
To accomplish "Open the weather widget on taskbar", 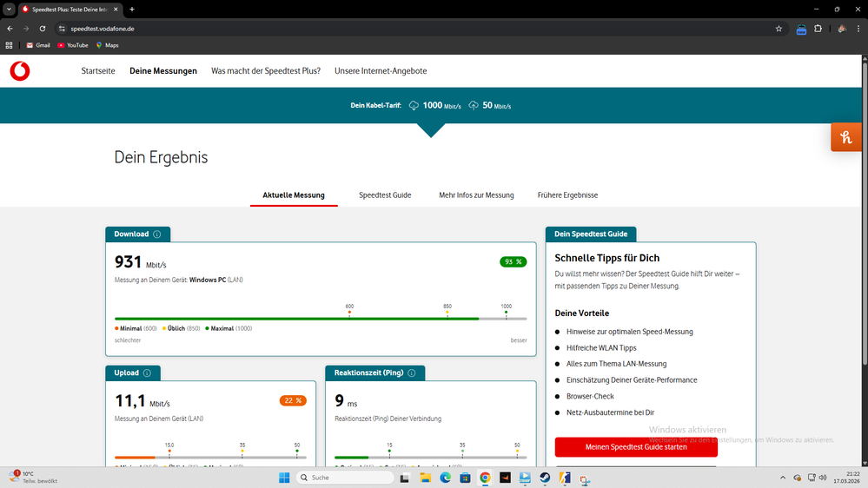I will coord(33,478).
